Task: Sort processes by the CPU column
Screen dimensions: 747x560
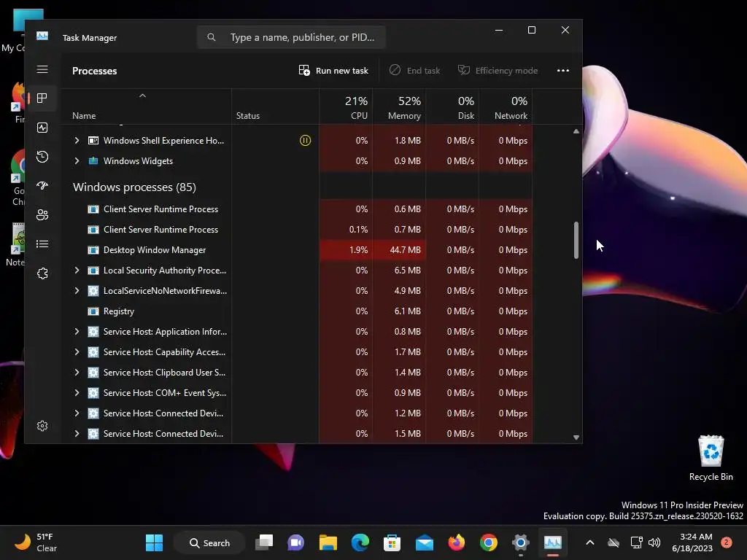Action: pyautogui.click(x=346, y=106)
